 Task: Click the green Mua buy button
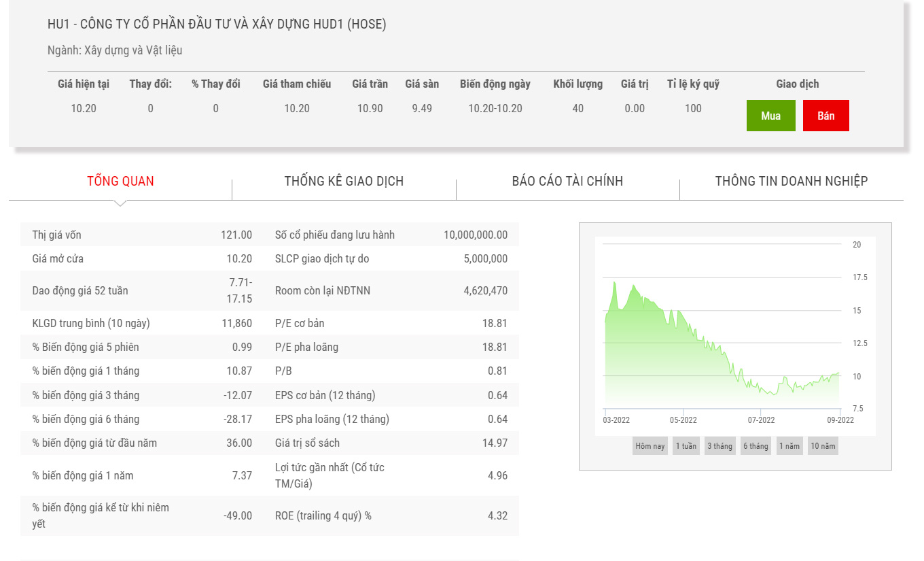(x=770, y=116)
